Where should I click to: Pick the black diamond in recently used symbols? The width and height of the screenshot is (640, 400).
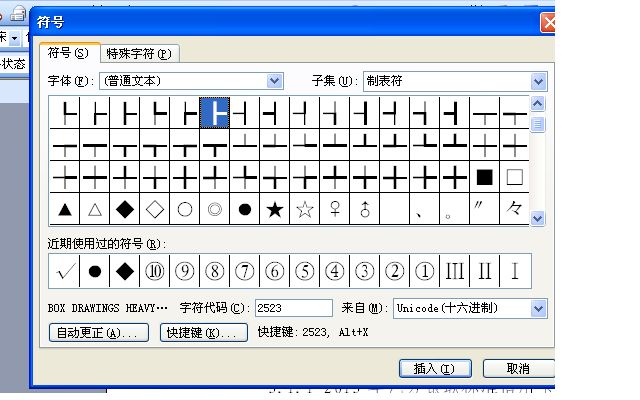pyautogui.click(x=125, y=271)
